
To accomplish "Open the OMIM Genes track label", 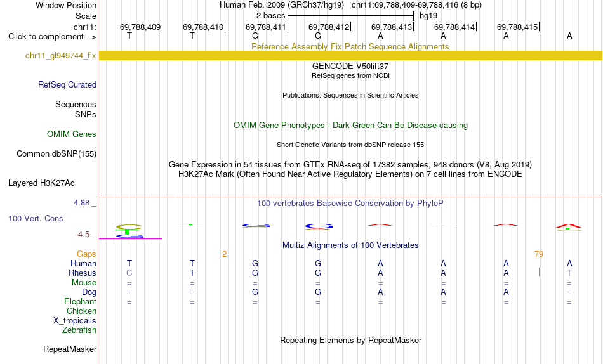I will pos(72,134).
